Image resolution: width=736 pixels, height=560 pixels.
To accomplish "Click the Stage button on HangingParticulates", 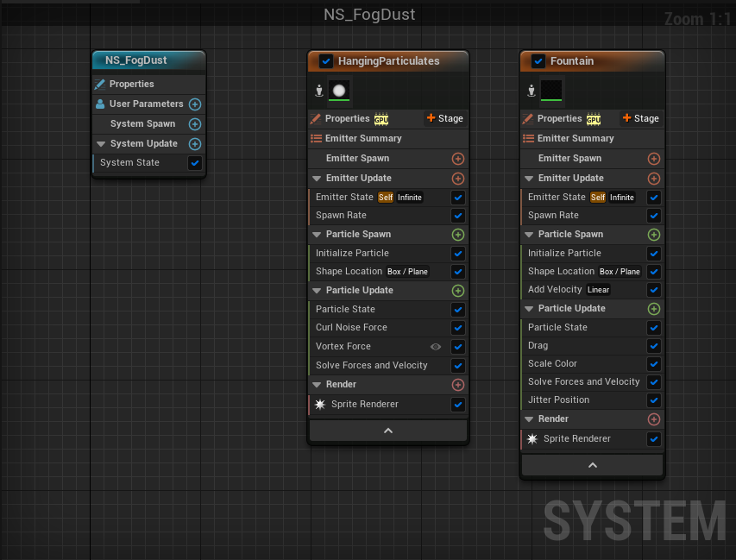I will tap(444, 119).
